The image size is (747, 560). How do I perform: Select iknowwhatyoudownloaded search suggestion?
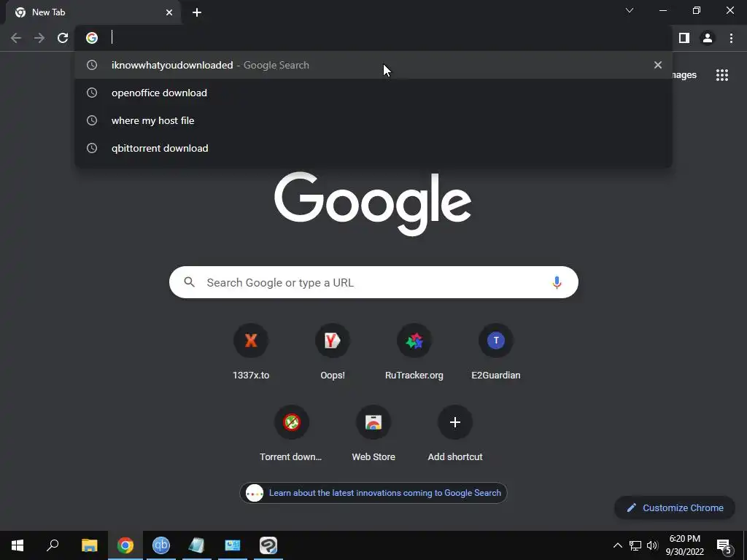click(x=373, y=65)
